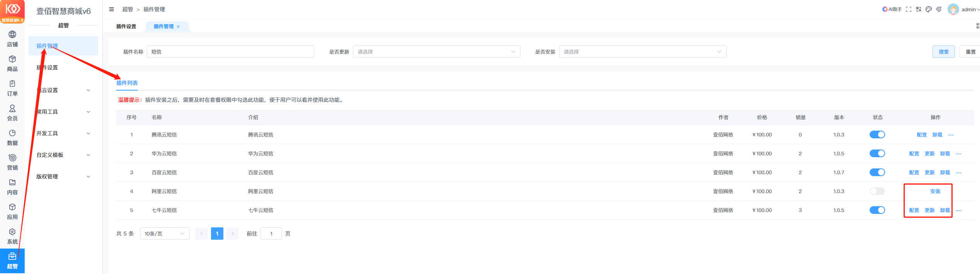Turn off the 七牛云短信 status switch

click(x=877, y=210)
